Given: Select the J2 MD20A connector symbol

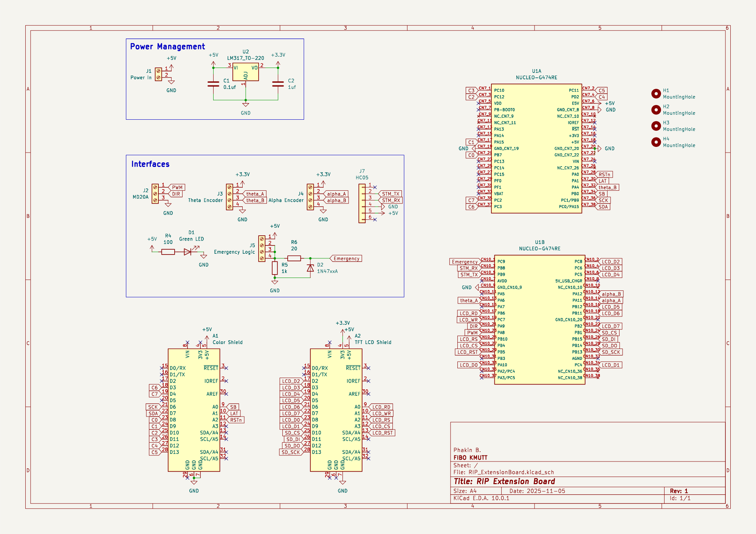Looking at the screenshot, I should point(155,194).
